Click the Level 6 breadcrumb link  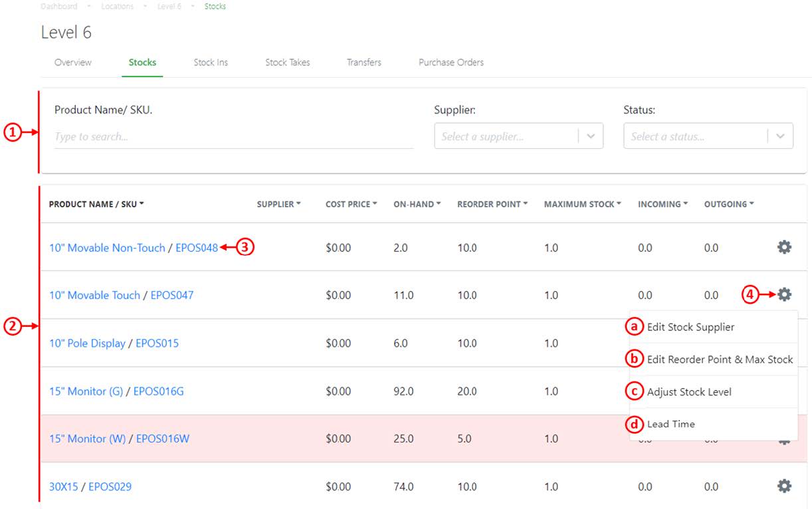point(169,6)
